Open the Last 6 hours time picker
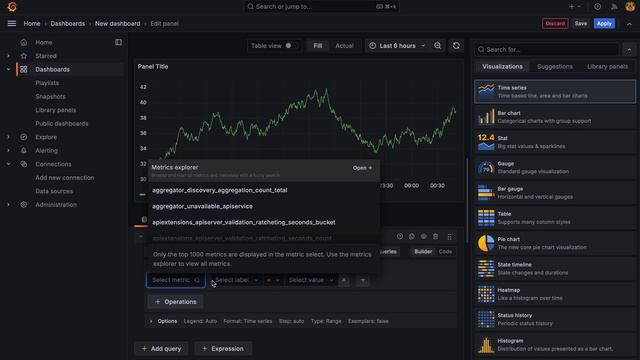Viewport: 640px width, 360px height. point(397,46)
